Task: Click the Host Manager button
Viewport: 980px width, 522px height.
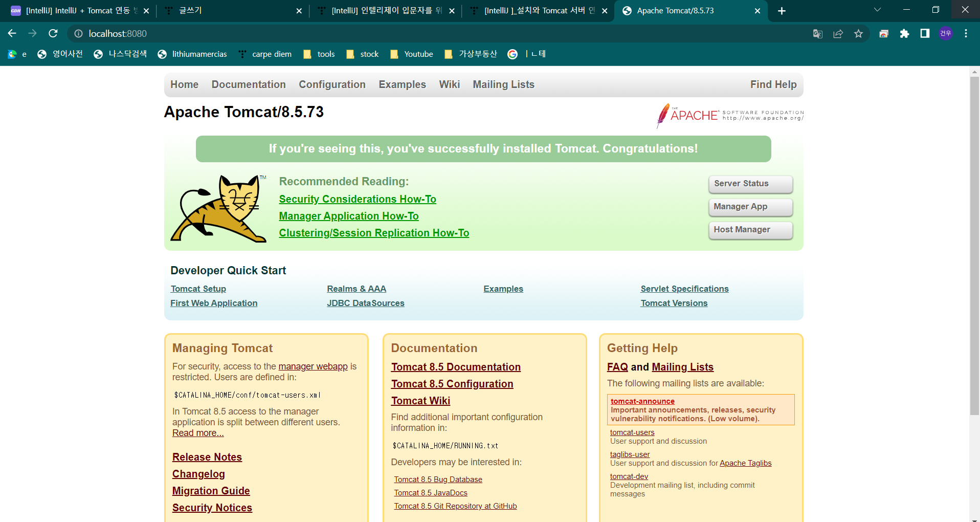Action: [x=750, y=230]
